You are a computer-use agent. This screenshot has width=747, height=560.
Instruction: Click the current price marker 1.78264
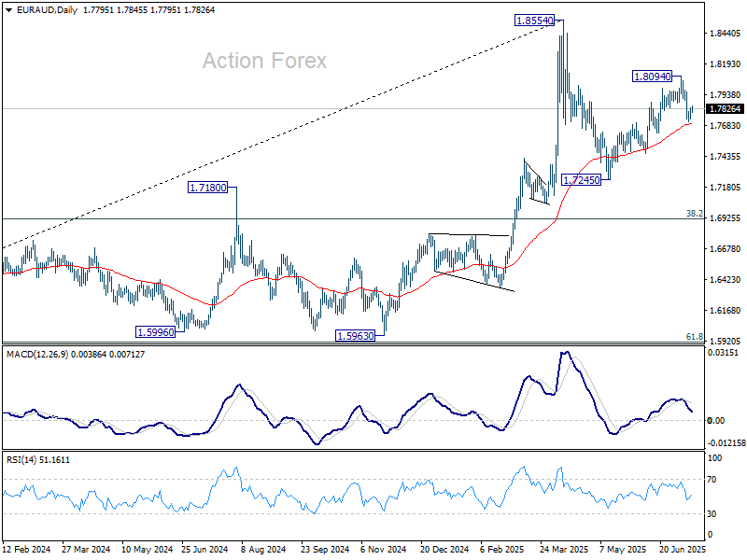[x=726, y=109]
